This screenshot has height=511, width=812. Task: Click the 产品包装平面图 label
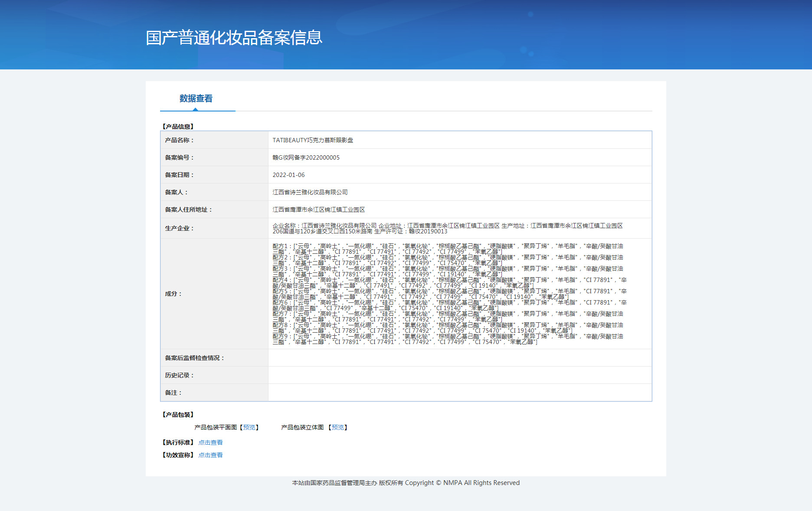point(216,427)
